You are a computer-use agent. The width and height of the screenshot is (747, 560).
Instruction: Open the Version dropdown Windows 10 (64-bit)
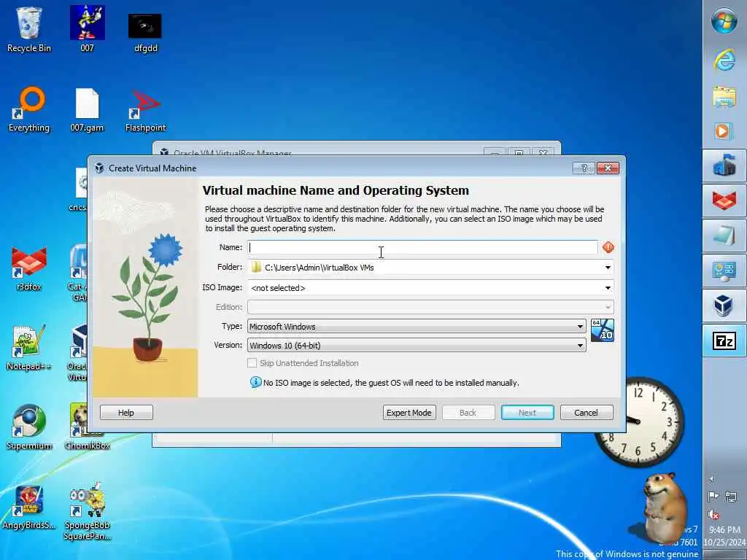[417, 345]
